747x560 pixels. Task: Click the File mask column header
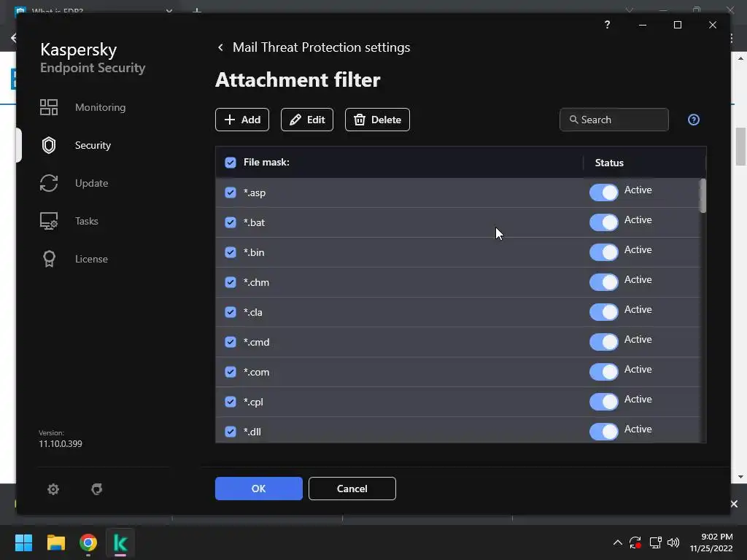(x=266, y=163)
